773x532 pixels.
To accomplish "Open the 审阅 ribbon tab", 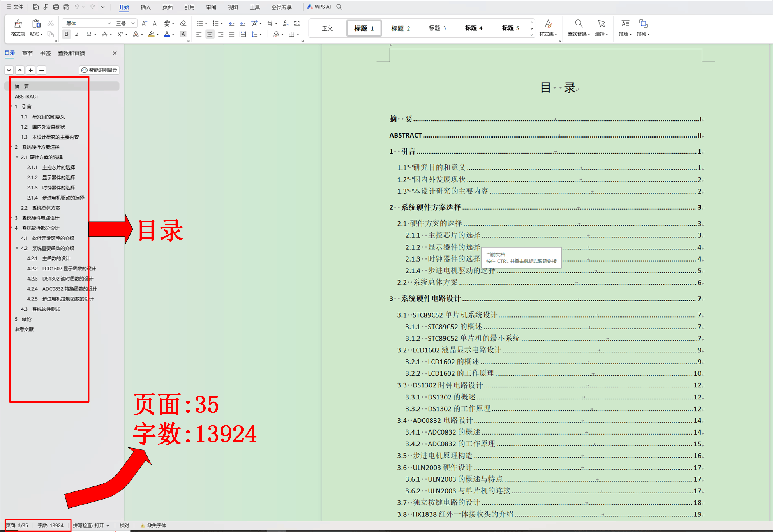I will (x=211, y=7).
